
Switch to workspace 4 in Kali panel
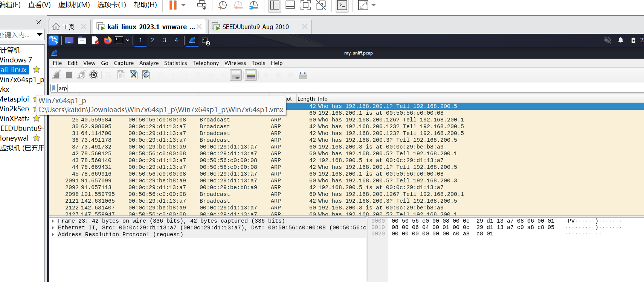point(176,40)
